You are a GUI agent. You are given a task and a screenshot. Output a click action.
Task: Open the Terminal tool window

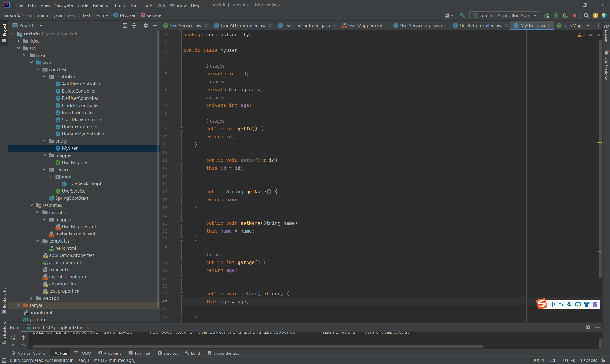139,353
